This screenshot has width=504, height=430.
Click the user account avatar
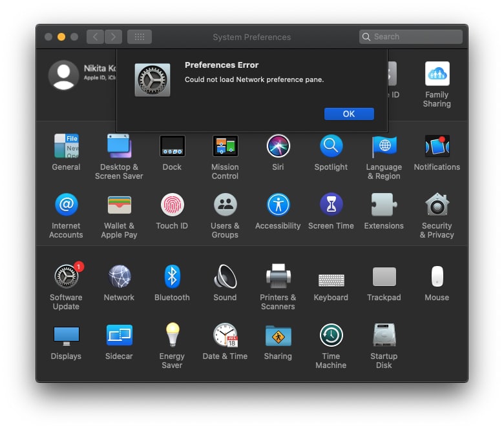[63, 75]
